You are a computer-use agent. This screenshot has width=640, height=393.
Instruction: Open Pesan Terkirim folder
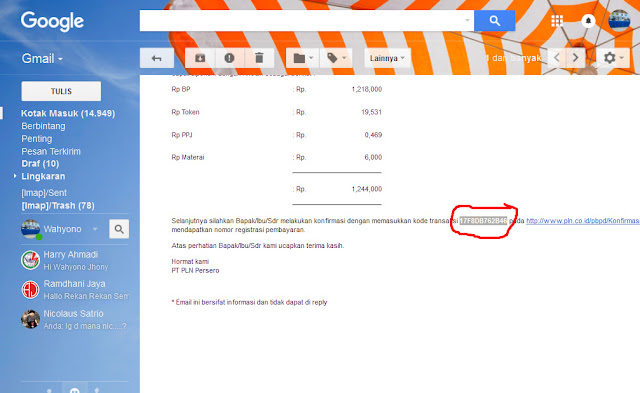point(51,151)
